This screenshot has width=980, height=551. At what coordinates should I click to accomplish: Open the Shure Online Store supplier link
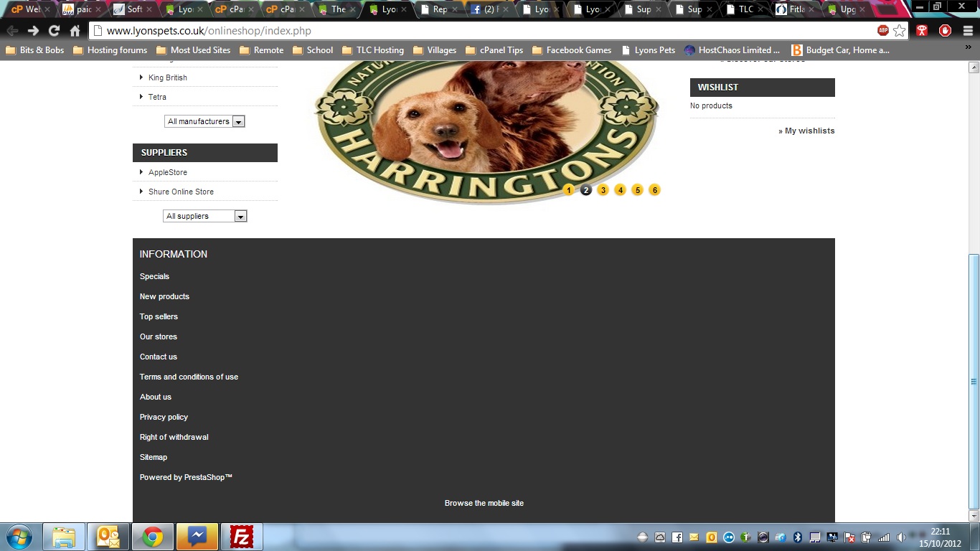click(x=181, y=192)
